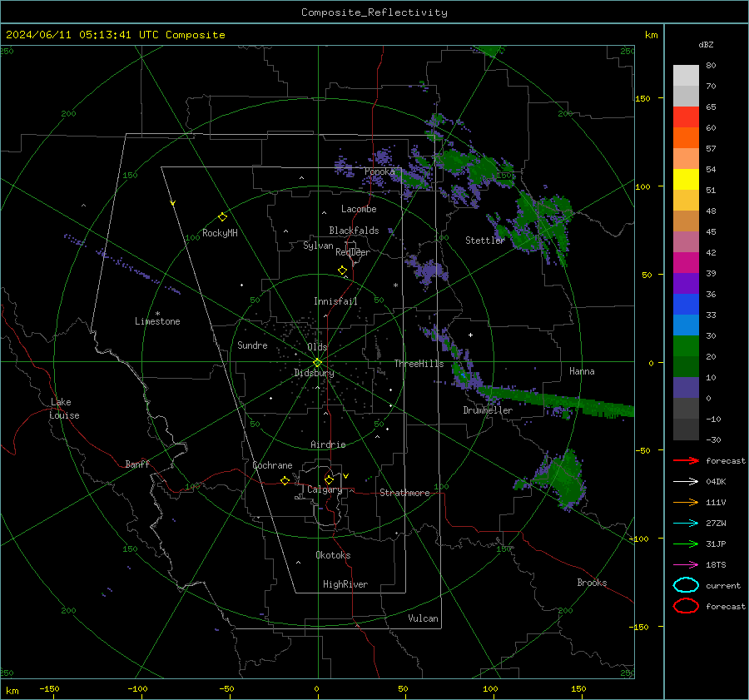Click the Brooks city label
The height and width of the screenshot is (700, 749).
click(592, 583)
